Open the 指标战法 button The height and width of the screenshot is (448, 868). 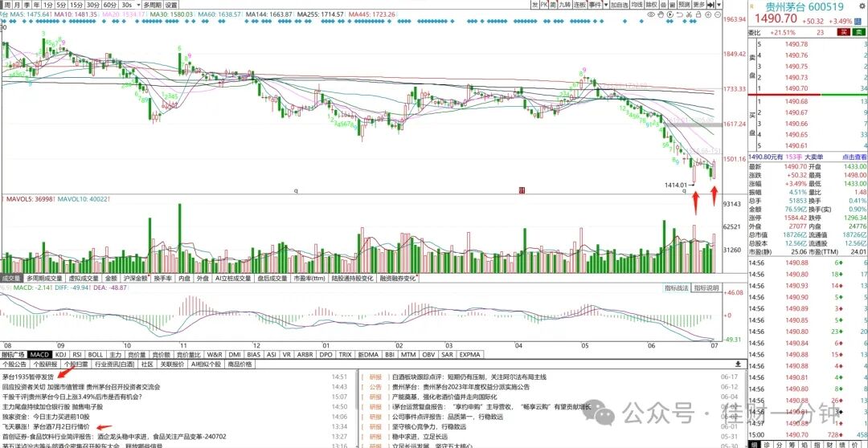click(x=677, y=288)
